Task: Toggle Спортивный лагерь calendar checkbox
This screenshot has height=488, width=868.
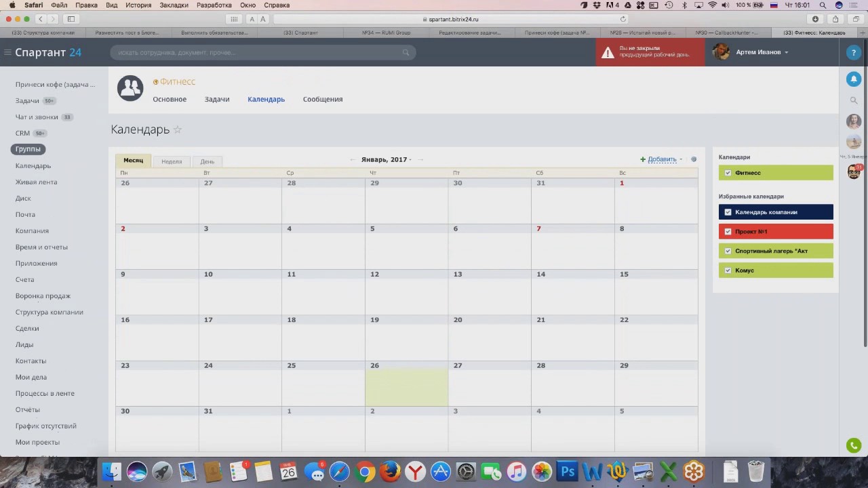Action: click(728, 251)
